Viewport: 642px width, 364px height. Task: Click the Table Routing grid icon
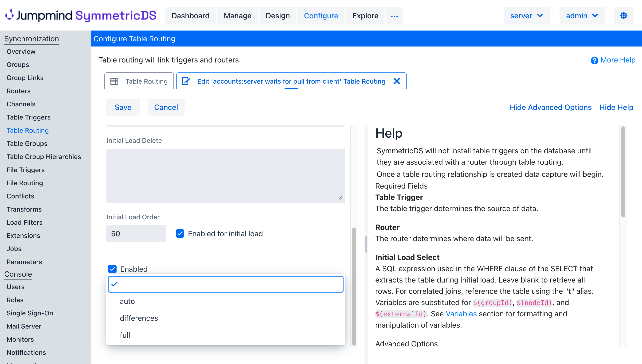tap(114, 81)
